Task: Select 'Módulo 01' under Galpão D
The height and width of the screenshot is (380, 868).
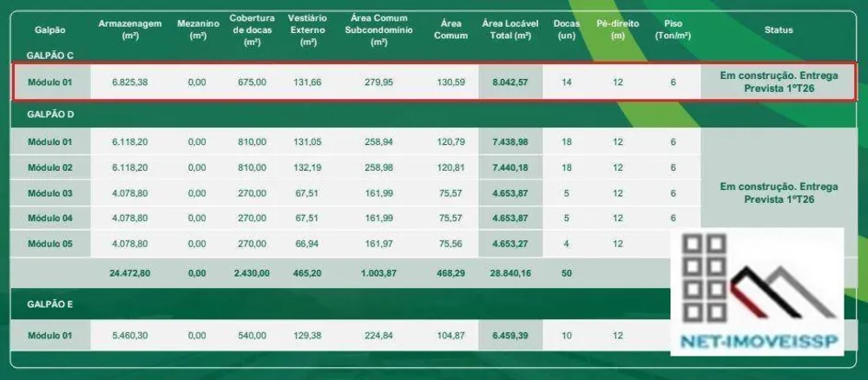Action: (x=49, y=142)
